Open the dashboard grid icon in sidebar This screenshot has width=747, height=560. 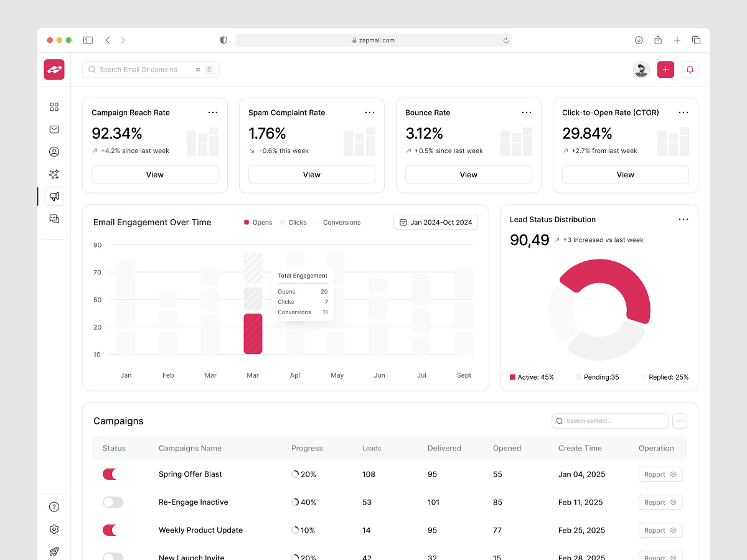[x=54, y=106]
